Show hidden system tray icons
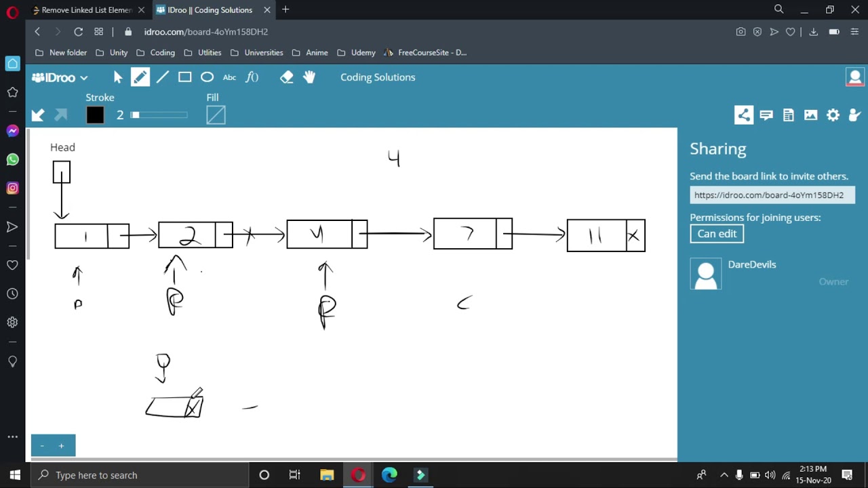This screenshot has height=488, width=868. pyautogui.click(x=724, y=475)
